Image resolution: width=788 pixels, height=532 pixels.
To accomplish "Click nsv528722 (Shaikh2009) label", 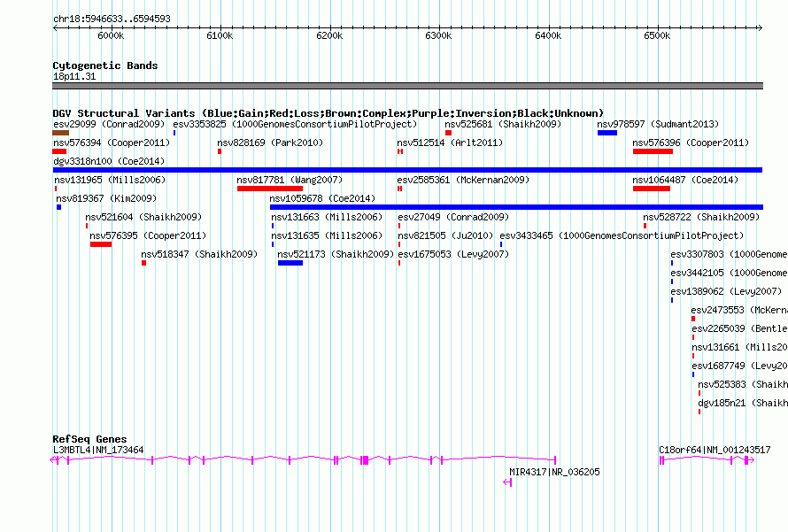I will [x=701, y=217].
